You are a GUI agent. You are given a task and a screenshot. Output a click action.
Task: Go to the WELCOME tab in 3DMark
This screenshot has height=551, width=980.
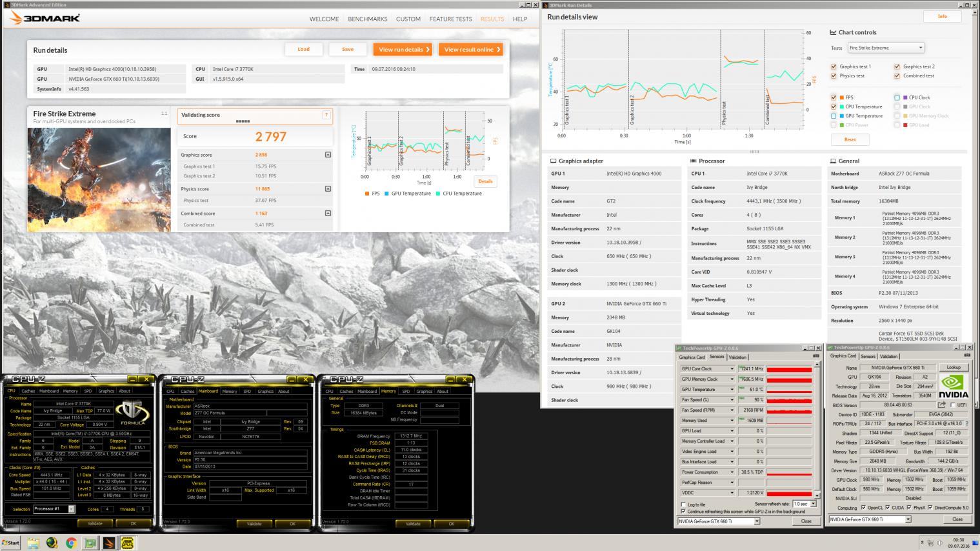click(x=324, y=19)
